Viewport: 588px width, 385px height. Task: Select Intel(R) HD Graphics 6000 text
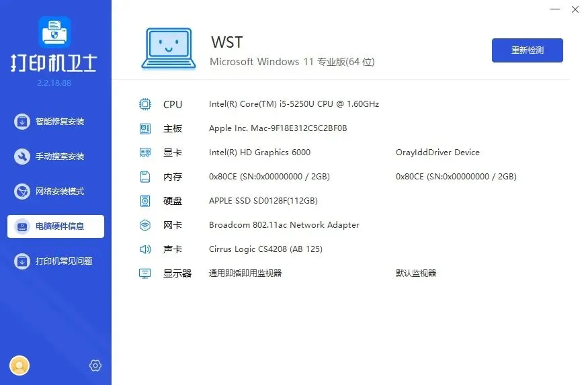259,153
